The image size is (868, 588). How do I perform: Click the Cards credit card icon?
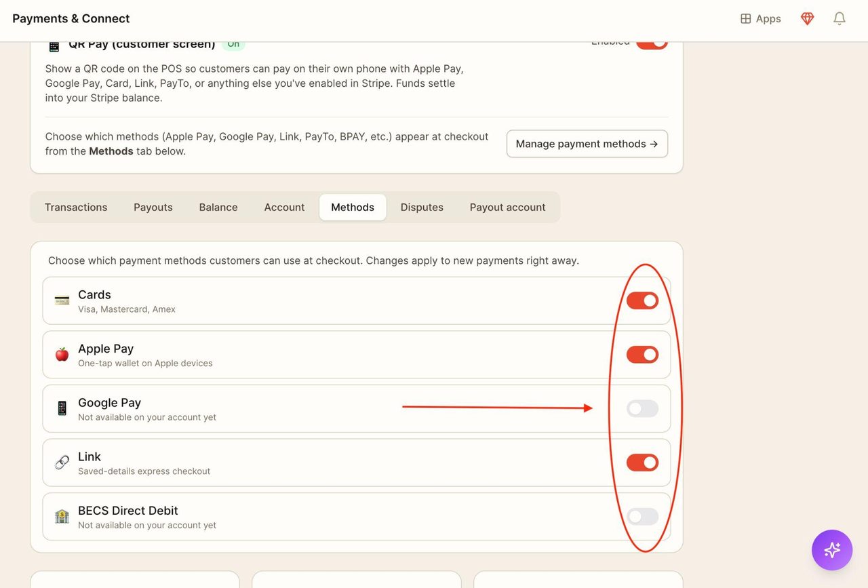(x=62, y=300)
